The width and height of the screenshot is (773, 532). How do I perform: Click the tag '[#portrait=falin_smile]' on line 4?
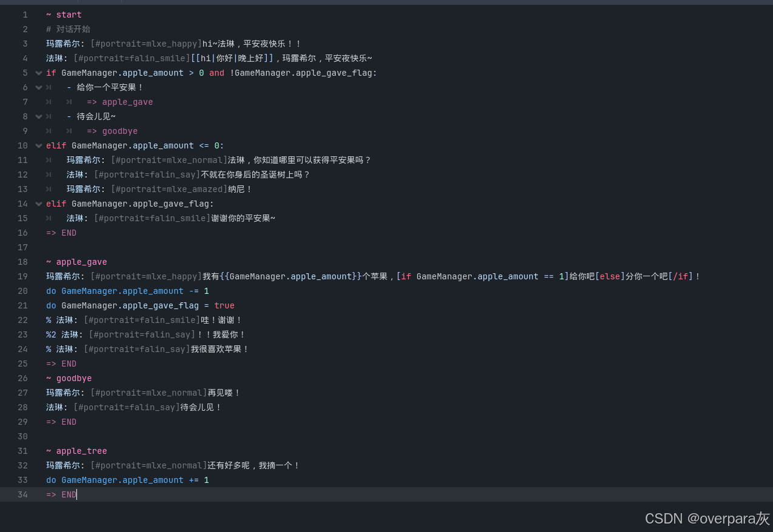tap(131, 58)
